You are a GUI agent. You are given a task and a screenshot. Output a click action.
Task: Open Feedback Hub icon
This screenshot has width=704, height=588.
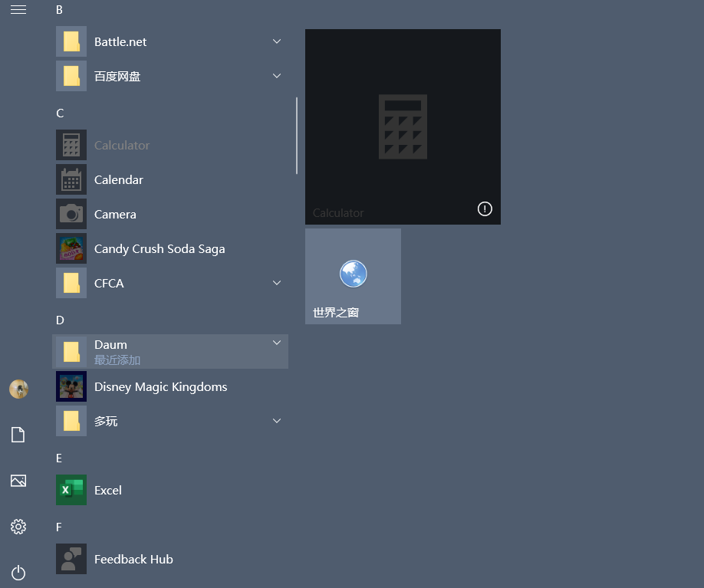(x=71, y=559)
